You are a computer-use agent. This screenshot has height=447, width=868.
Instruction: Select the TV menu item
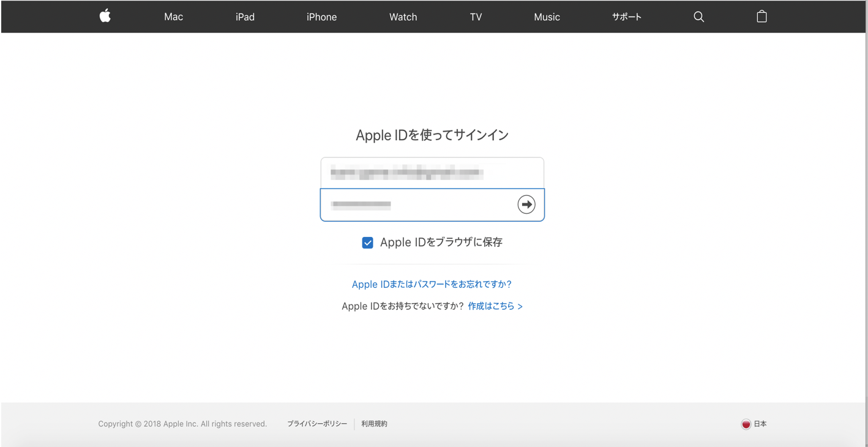coord(476,17)
